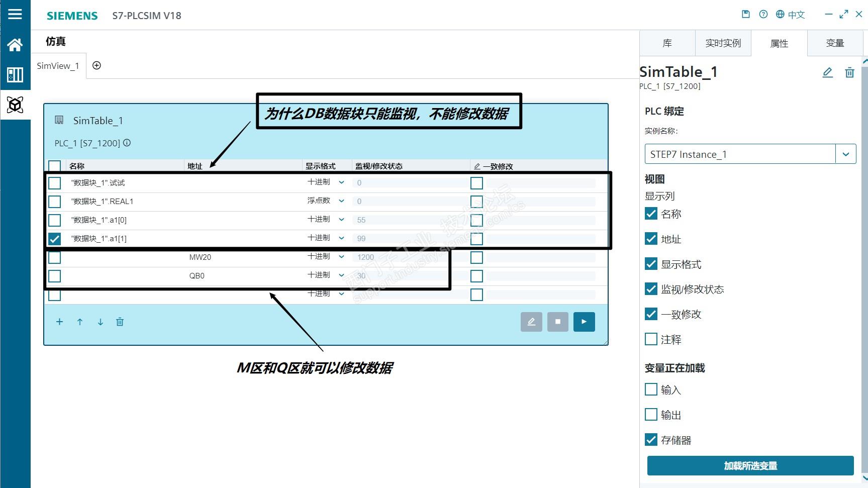Click the SimTable_1 table icon

pos(59,120)
